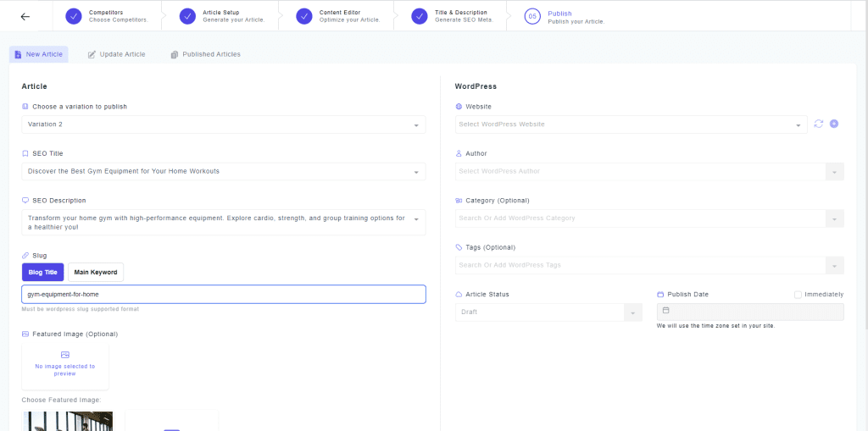Viewport: 868px width, 431px height.
Task: Expand the Article Status Draft dropdown
Action: [x=548, y=312]
